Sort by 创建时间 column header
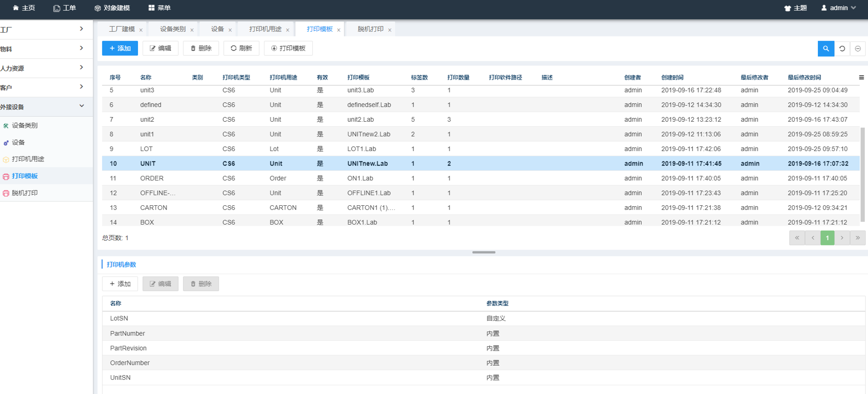The image size is (868, 394). click(672, 77)
